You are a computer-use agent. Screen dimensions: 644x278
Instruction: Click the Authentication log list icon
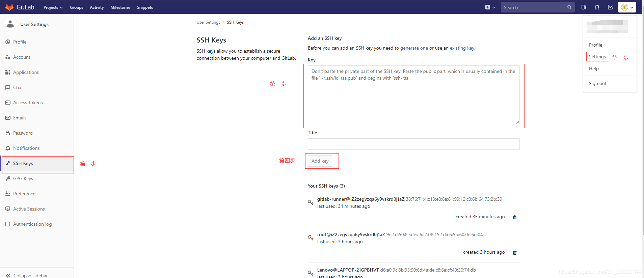[8, 224]
